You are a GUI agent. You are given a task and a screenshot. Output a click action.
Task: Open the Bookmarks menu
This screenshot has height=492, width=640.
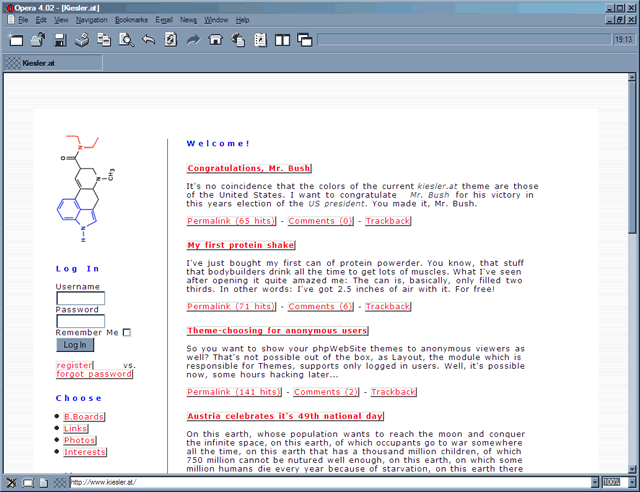point(131,20)
